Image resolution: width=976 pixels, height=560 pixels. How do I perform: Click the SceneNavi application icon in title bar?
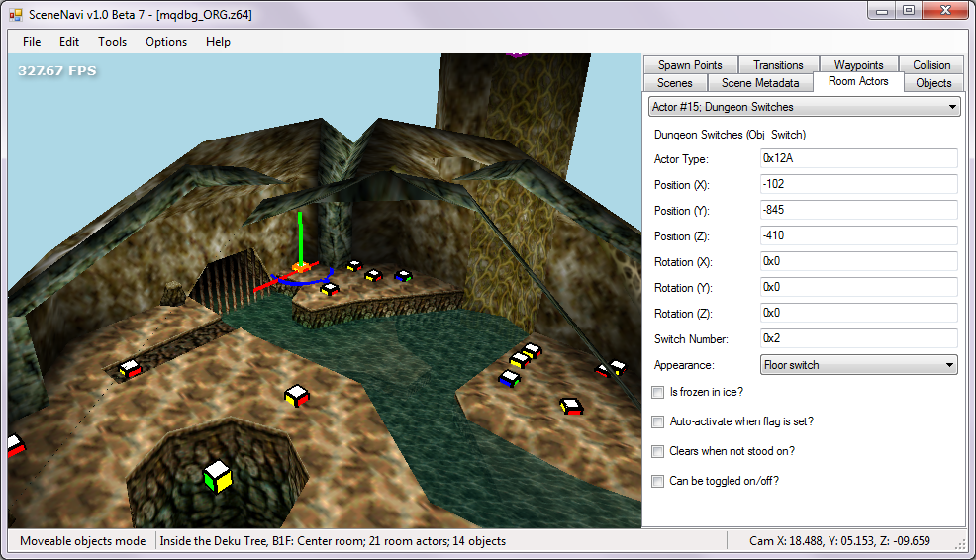16,14
